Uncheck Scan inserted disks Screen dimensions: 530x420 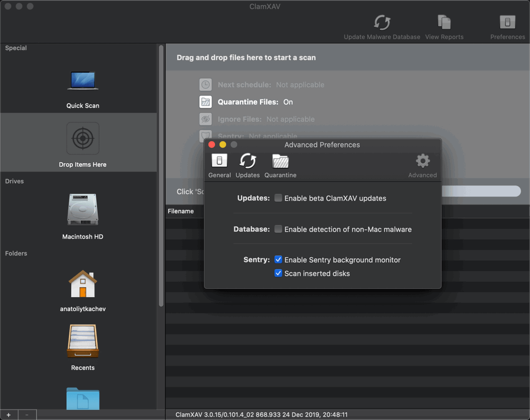coord(278,273)
